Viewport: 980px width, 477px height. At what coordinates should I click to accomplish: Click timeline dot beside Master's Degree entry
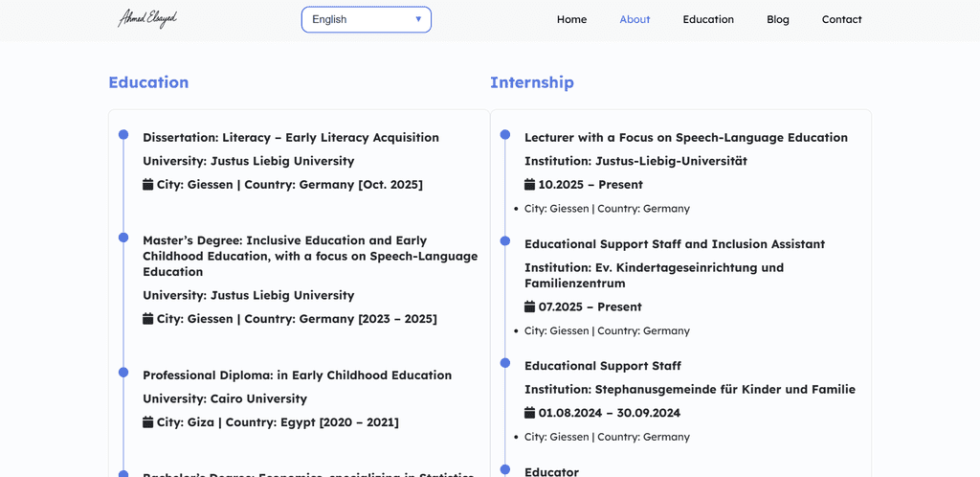pyautogui.click(x=123, y=238)
